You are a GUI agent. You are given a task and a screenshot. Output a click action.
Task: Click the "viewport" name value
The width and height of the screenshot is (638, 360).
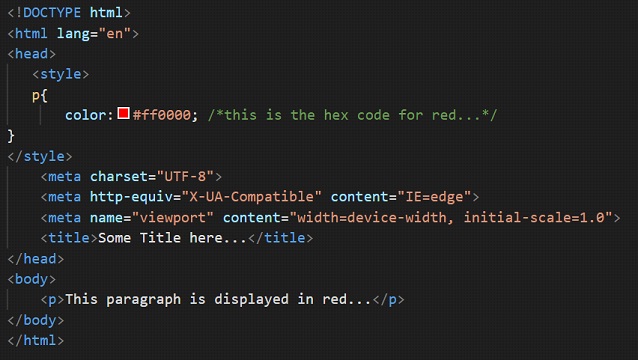click(173, 218)
